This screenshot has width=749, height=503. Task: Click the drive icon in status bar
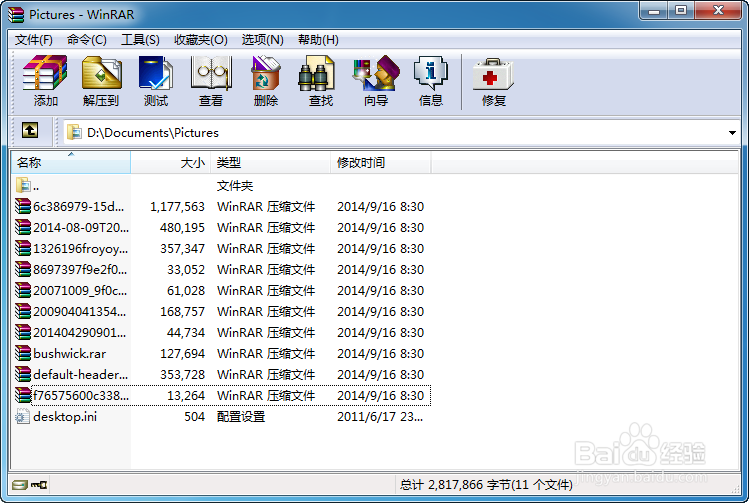[20, 485]
